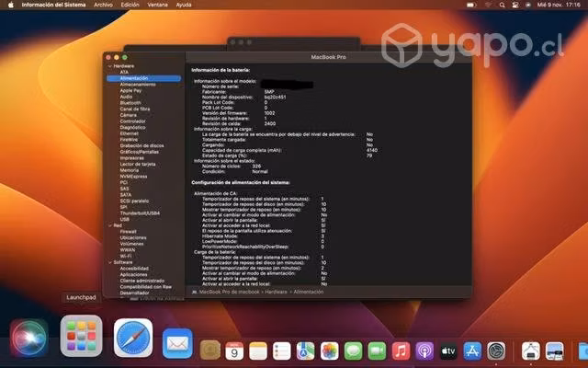The width and height of the screenshot is (588, 368).
Task: Select USB in the sidebar
Action: 125,219
